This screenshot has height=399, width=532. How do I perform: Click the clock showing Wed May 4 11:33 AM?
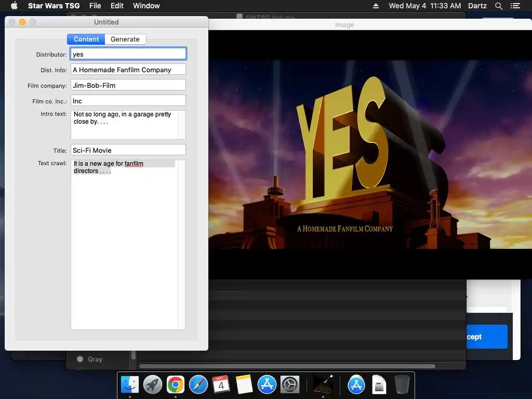coord(424,6)
